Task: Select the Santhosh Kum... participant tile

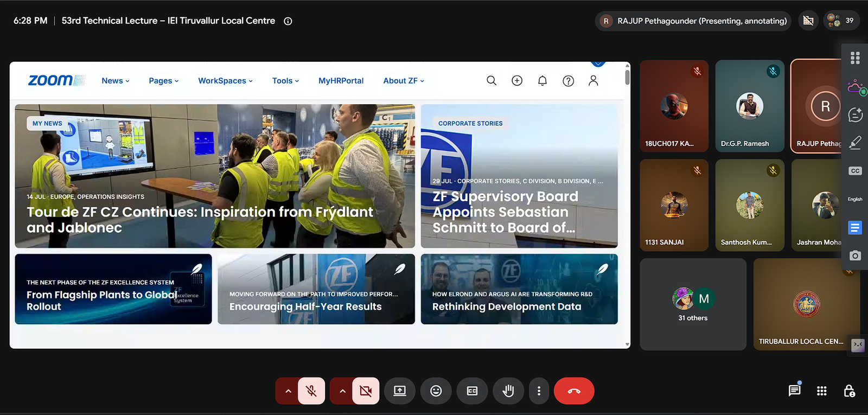Action: point(750,205)
